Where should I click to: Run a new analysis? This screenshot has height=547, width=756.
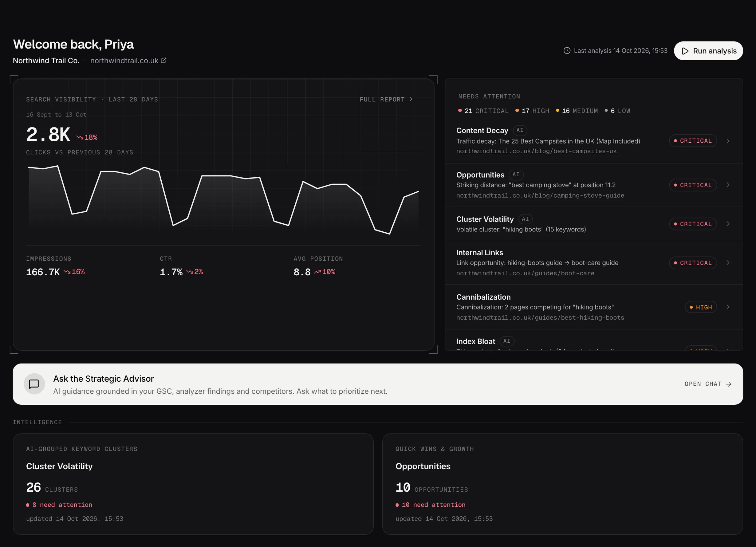708,51
